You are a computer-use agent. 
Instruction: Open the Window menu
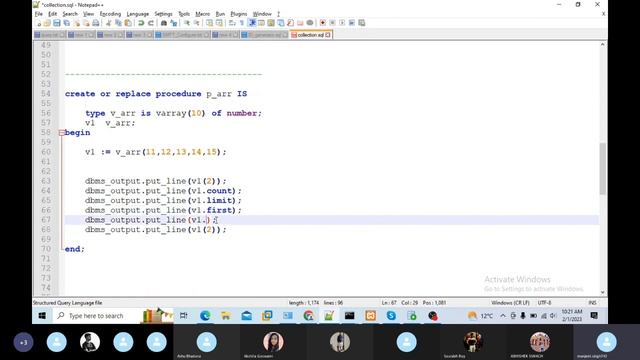pos(262,14)
